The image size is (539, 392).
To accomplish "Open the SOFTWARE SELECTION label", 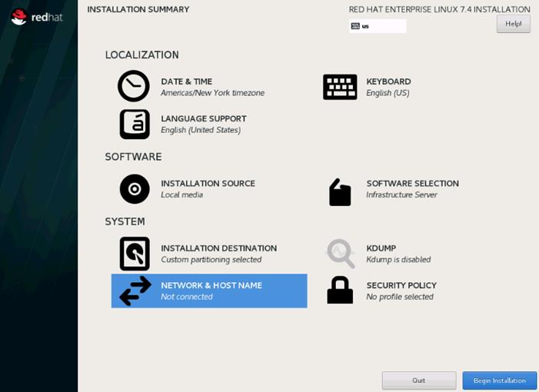I will (x=412, y=184).
